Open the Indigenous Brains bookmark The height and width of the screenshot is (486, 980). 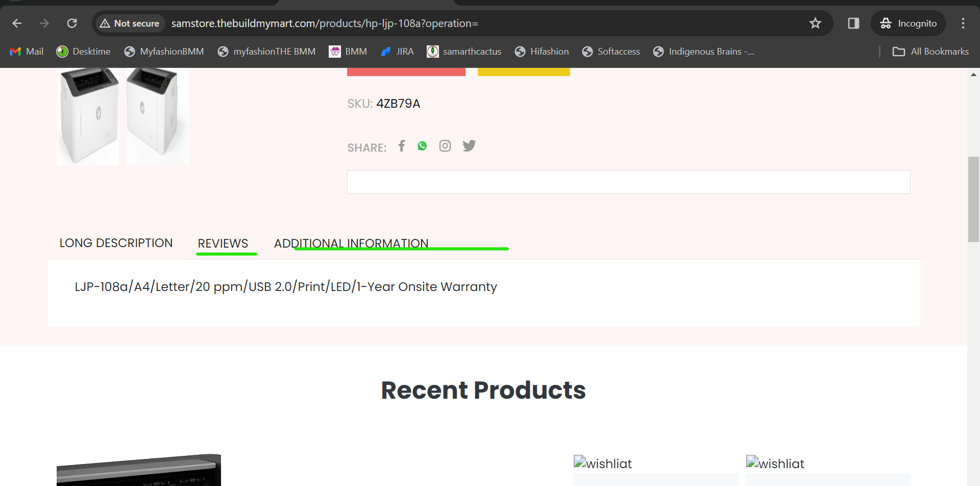703,52
